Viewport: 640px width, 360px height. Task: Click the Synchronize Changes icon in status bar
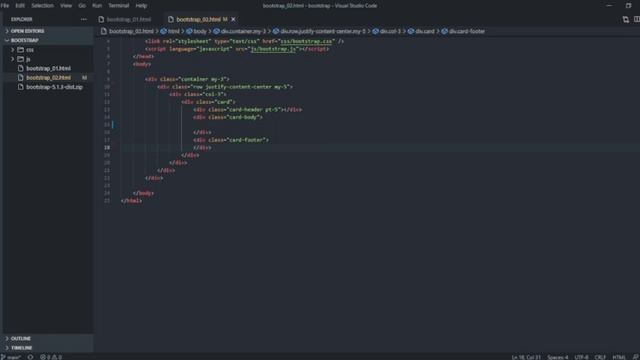(31, 357)
